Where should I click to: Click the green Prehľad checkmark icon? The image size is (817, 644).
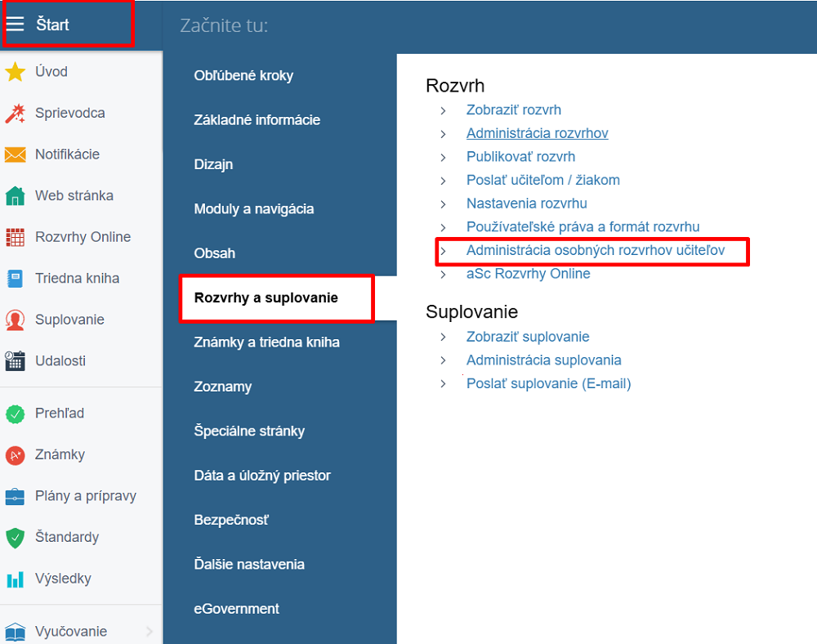[15, 414]
